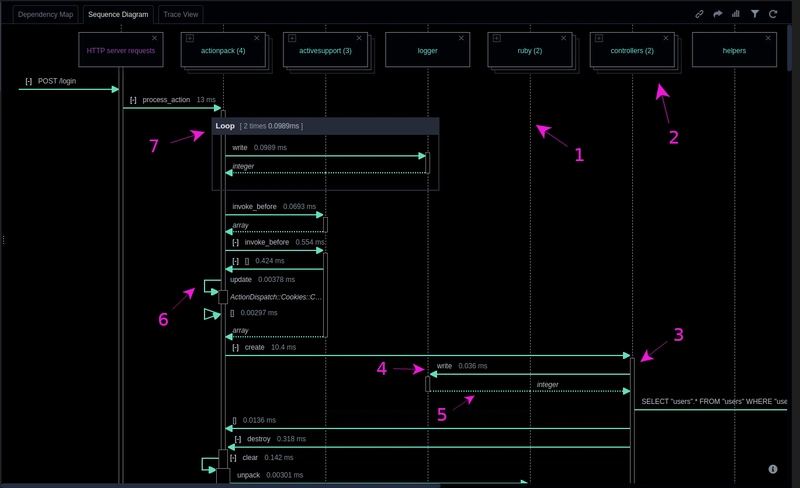Hide the ruby (2) actor
Viewport: 800px width, 488px height.
pyautogui.click(x=564, y=38)
